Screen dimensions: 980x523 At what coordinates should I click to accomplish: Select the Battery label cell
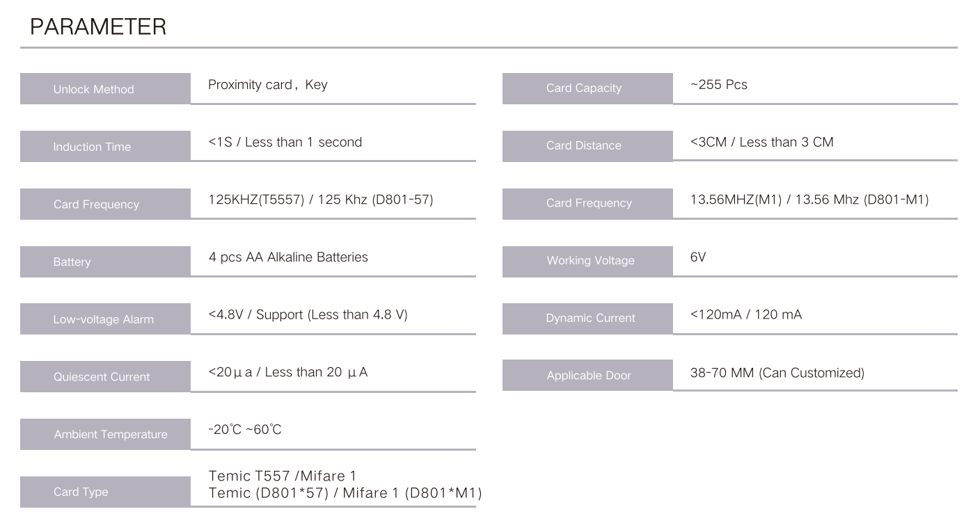pos(72,262)
